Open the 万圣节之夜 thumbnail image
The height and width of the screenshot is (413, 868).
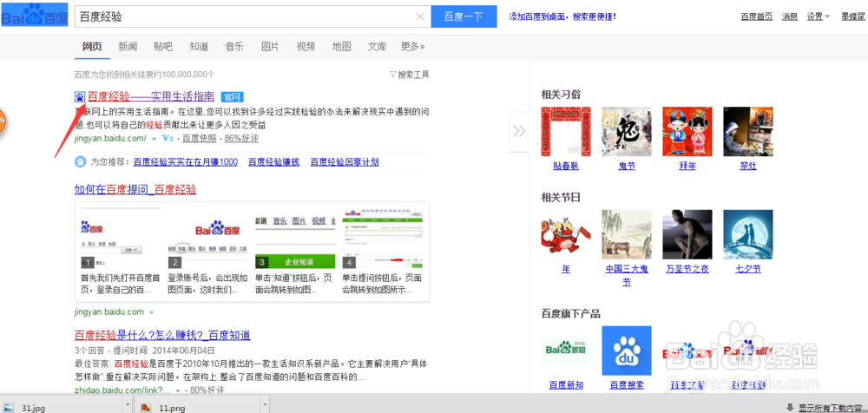tap(687, 235)
